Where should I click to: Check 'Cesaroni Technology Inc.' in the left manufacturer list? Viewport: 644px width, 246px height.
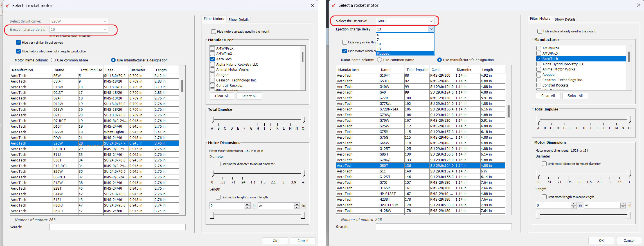[213, 80]
